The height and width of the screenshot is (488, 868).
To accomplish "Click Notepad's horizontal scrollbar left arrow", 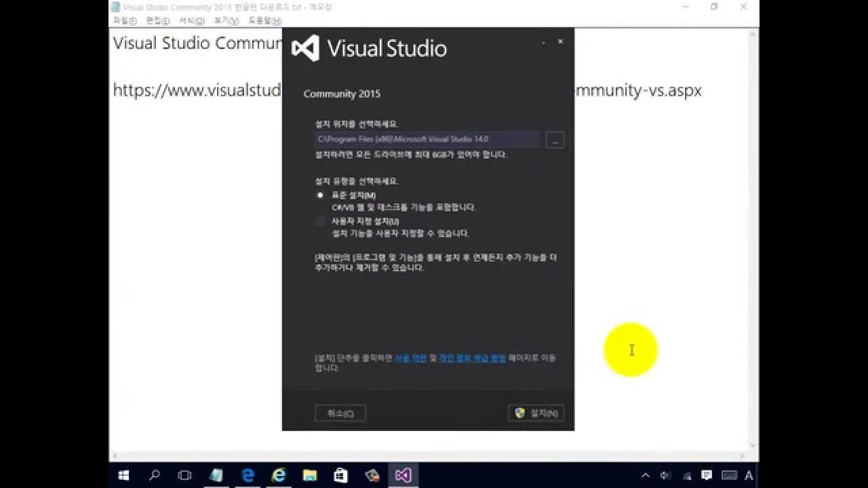I will tap(115, 457).
